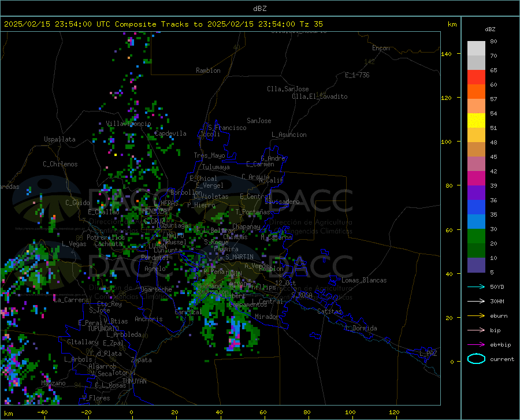This screenshot has width=520, height=420.
Task: Click the L_PAZ map label
Action: (x=428, y=354)
